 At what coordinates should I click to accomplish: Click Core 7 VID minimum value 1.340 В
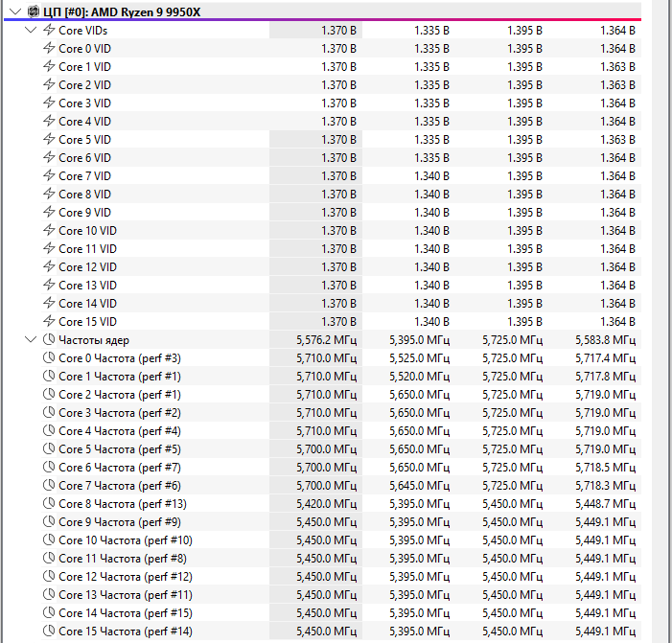coord(431,176)
